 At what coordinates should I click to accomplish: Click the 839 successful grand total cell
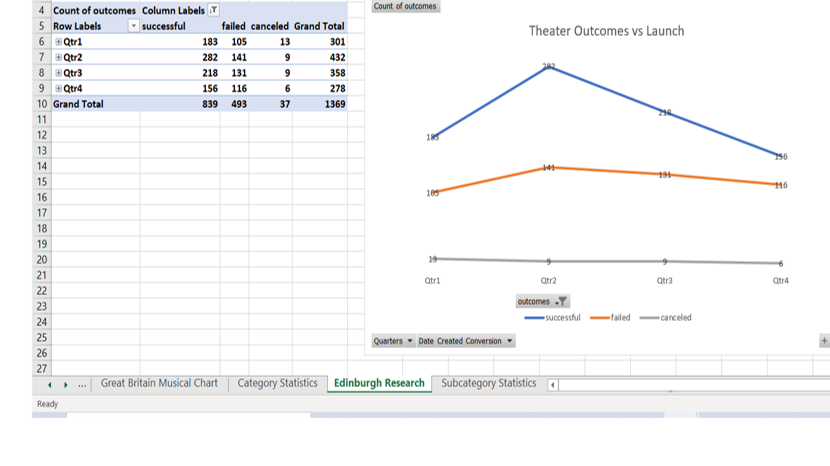[x=180, y=104]
